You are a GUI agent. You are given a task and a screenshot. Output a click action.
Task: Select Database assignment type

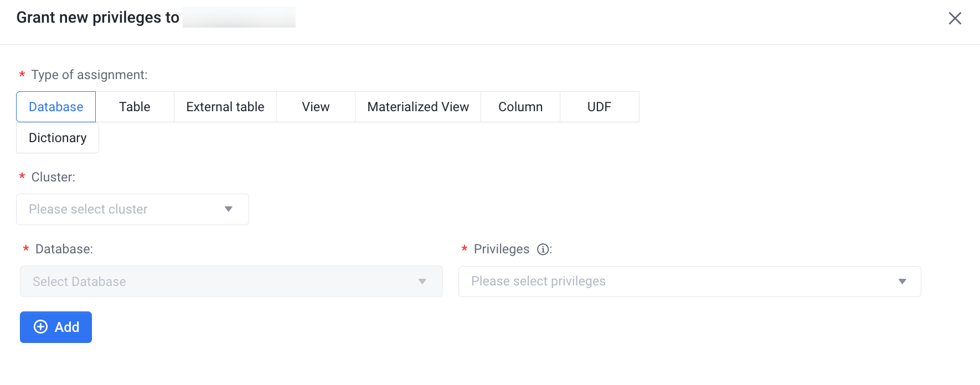tap(56, 107)
